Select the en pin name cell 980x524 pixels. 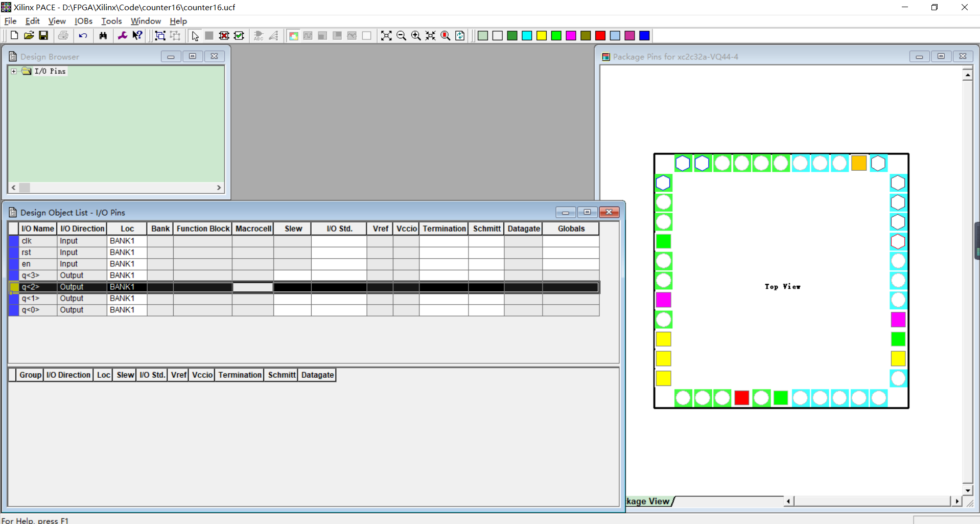[38, 264]
